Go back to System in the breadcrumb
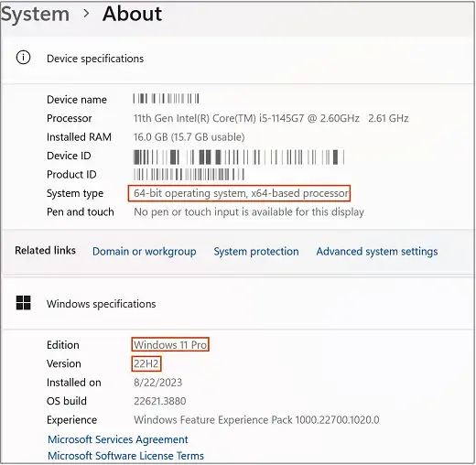This screenshot has width=476, height=465. [35, 15]
